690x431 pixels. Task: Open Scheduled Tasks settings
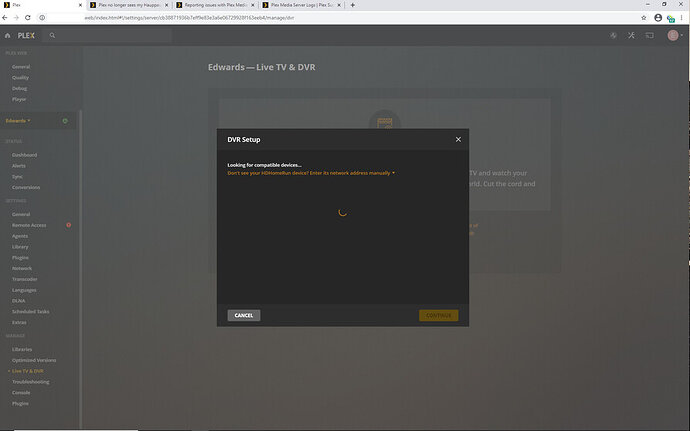[x=30, y=312]
